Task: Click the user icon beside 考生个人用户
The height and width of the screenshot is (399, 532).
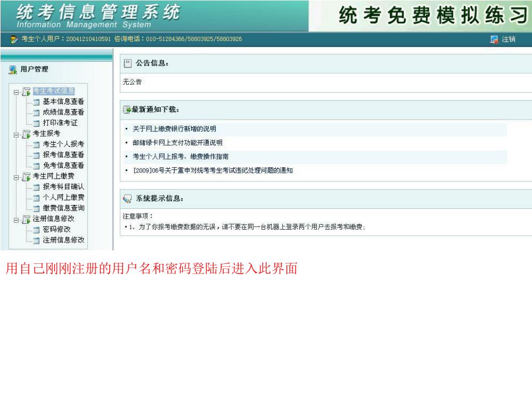Action: (14, 39)
